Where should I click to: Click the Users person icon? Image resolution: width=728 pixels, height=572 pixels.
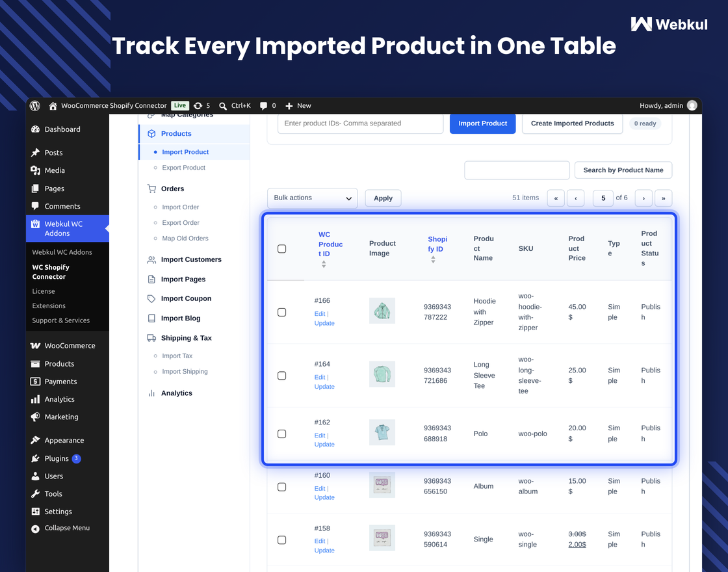point(35,476)
